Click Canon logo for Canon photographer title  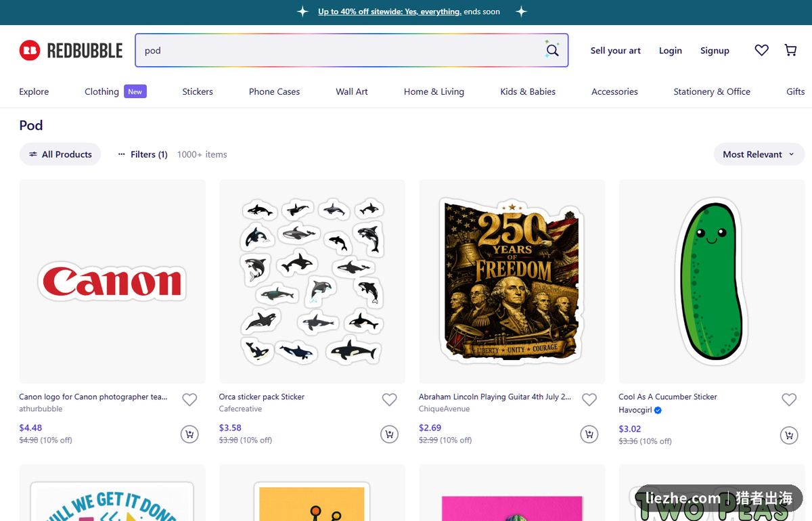93,397
